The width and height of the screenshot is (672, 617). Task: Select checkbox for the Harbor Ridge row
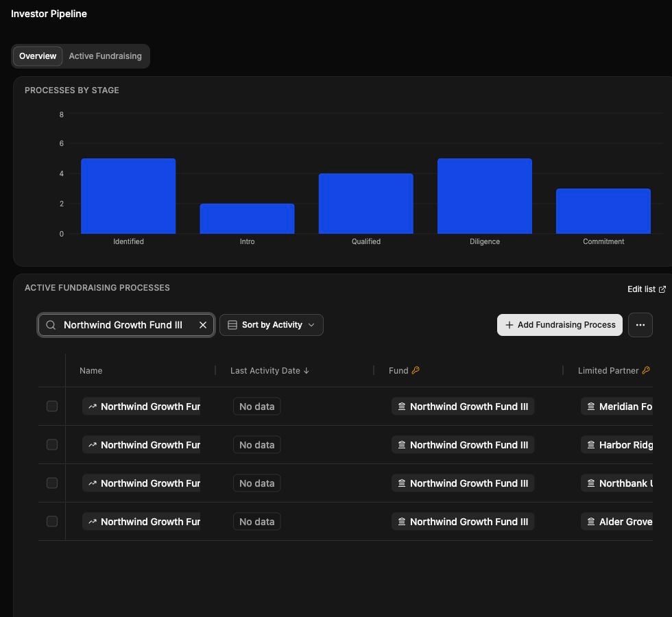pyautogui.click(x=52, y=445)
